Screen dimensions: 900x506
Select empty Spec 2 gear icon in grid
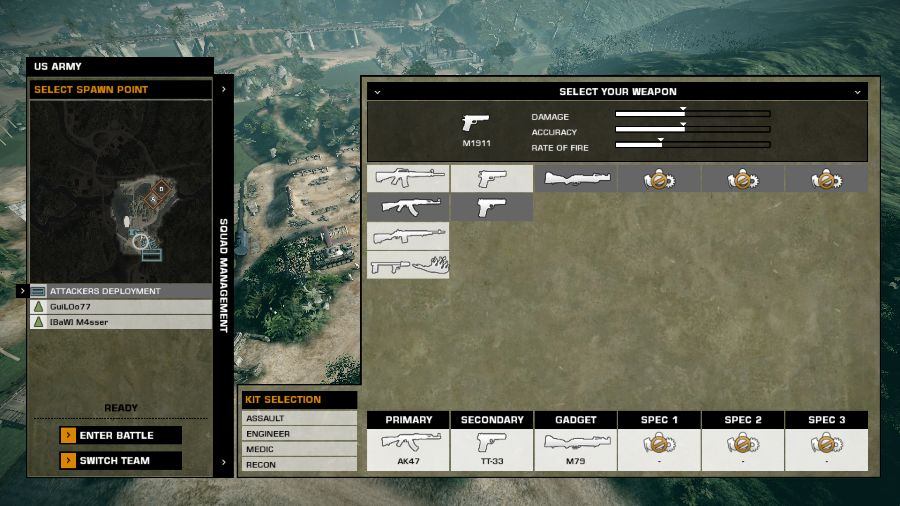pyautogui.click(x=743, y=178)
